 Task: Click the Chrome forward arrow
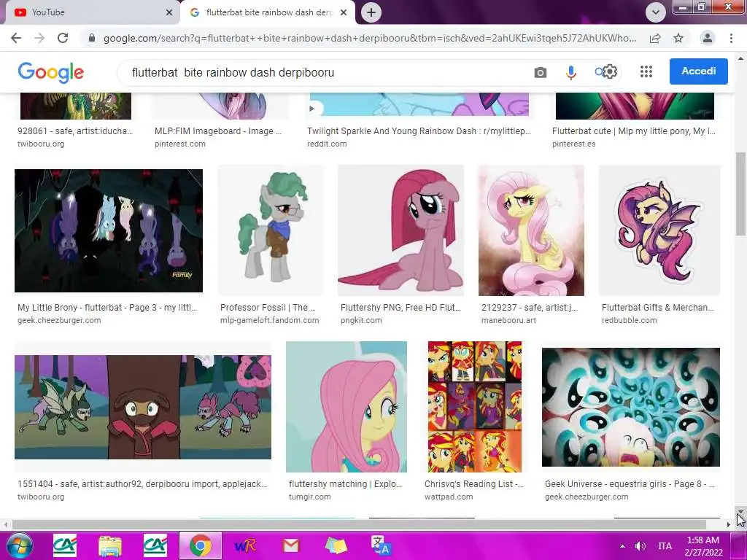39,38
